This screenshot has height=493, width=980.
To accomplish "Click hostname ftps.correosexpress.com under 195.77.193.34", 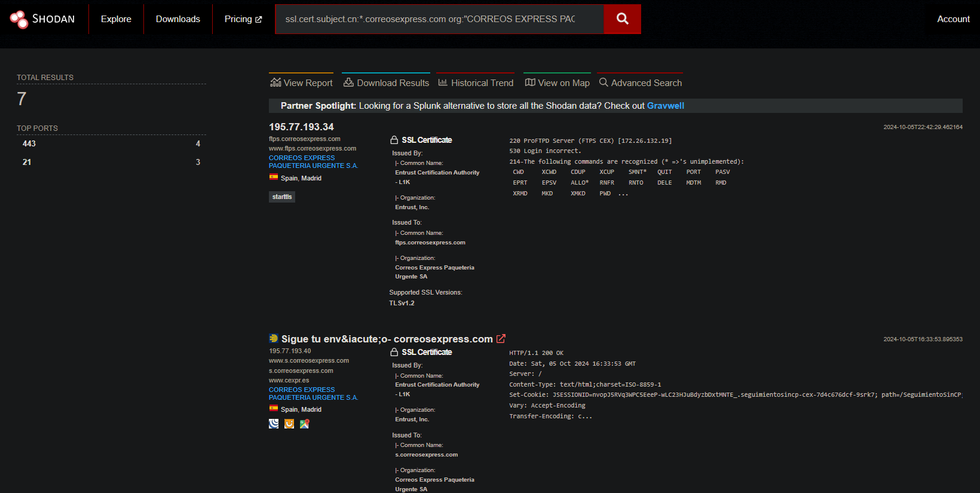I will [305, 139].
